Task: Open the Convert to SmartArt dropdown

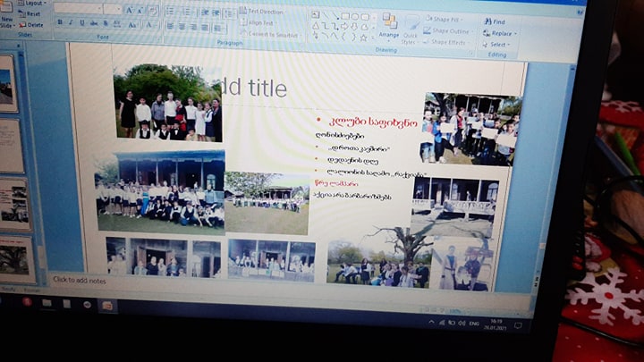Action: (x=270, y=35)
